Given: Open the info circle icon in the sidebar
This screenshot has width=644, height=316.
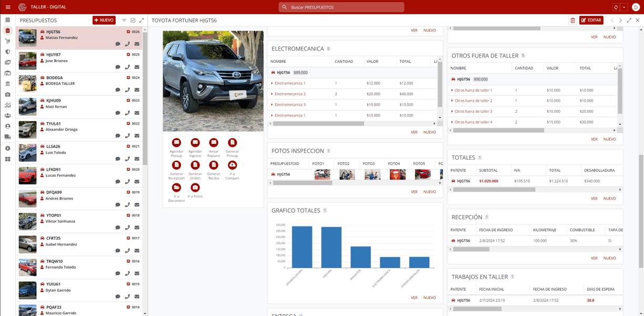Looking at the screenshot, I should [x=8, y=148].
